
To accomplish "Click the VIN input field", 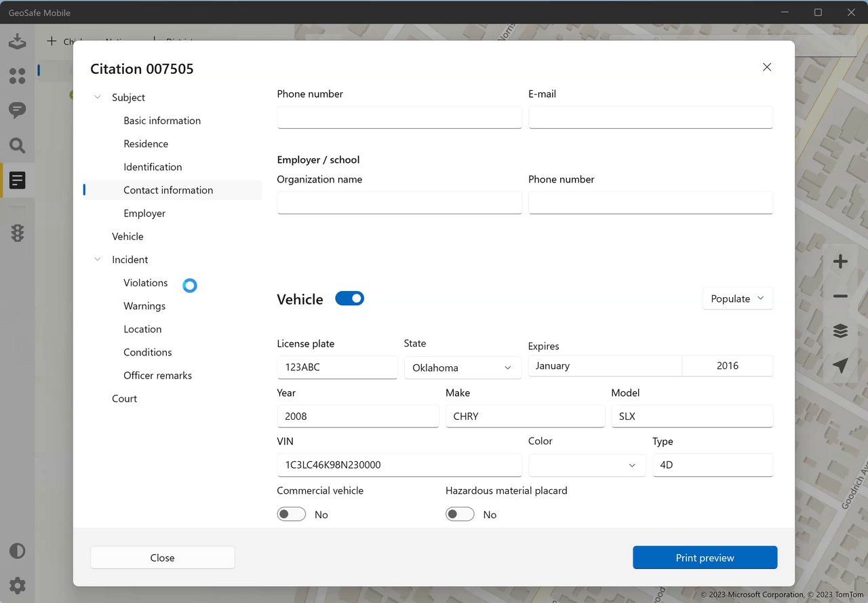I will click(x=399, y=465).
